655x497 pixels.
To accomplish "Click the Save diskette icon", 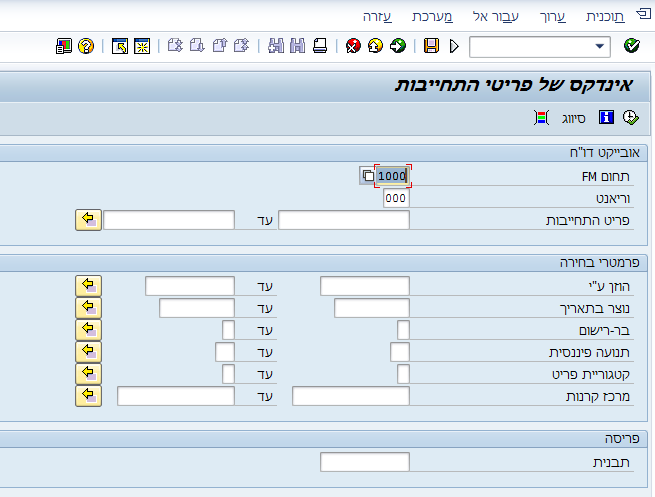I will tap(432, 46).
